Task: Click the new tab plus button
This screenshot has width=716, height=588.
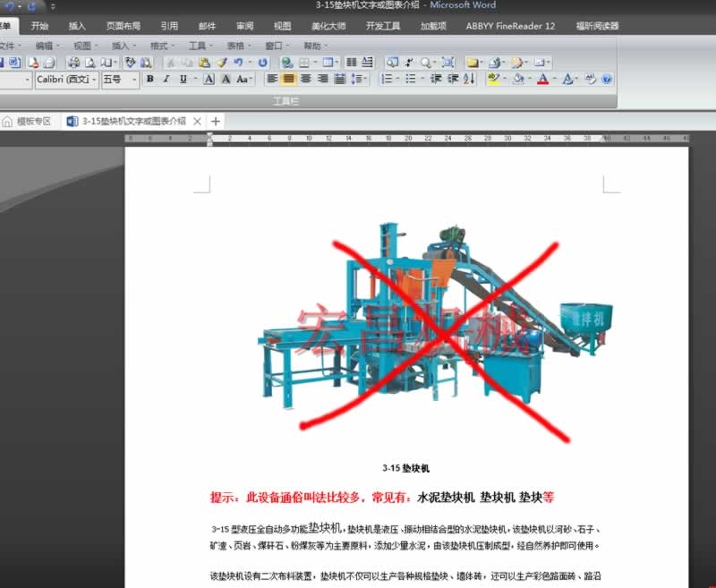Action: 216,121
